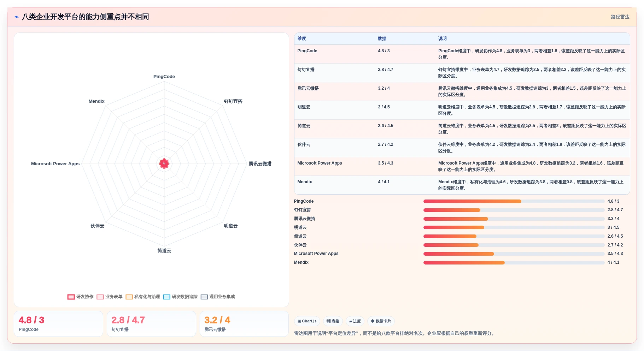This screenshot has width=644, height=351.
Task: Click the 路径雷达 label at top right
Action: point(620,17)
